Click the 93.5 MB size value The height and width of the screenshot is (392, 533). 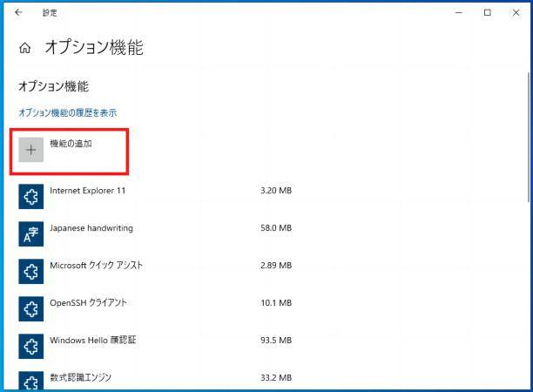276,340
